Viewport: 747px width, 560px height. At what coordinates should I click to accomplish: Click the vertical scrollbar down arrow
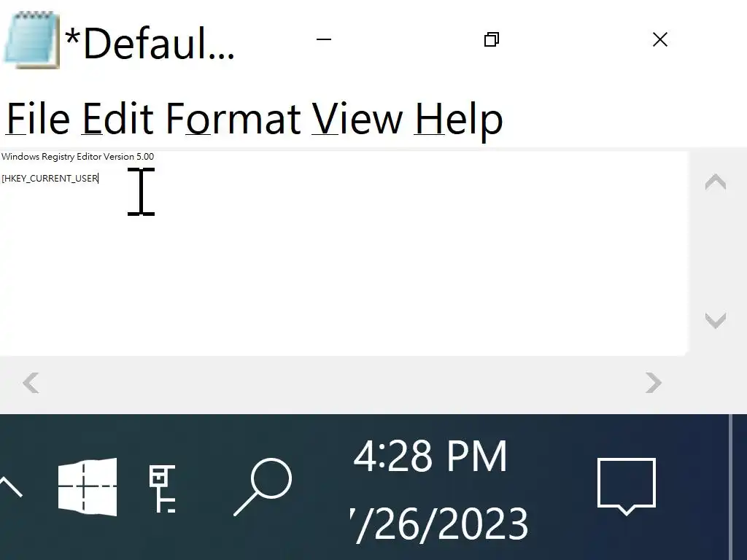point(716,320)
